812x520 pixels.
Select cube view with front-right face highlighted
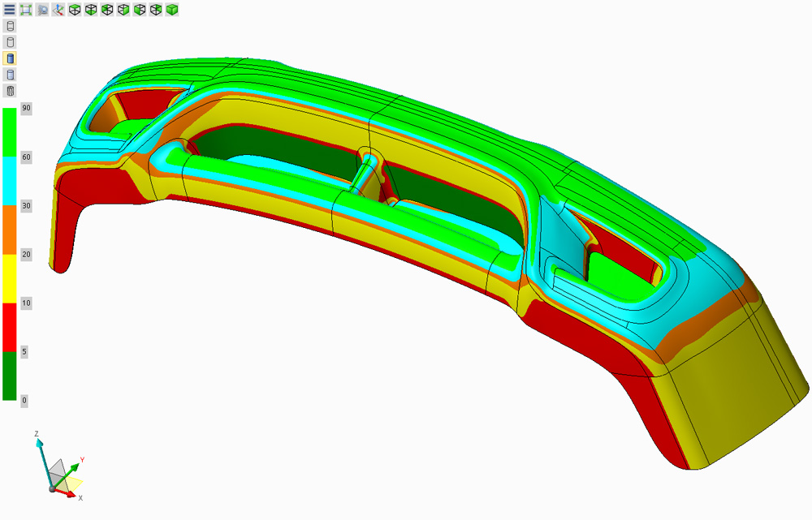click(x=123, y=9)
